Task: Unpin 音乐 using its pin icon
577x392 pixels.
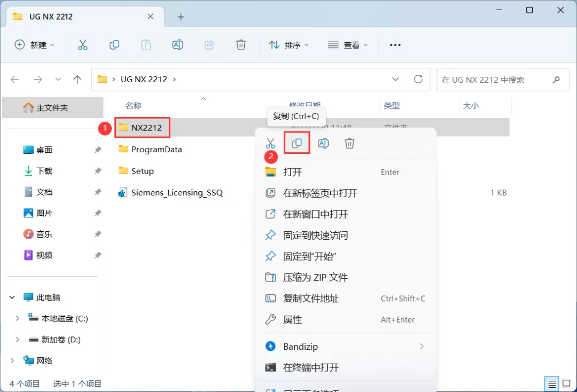Action: [98, 234]
